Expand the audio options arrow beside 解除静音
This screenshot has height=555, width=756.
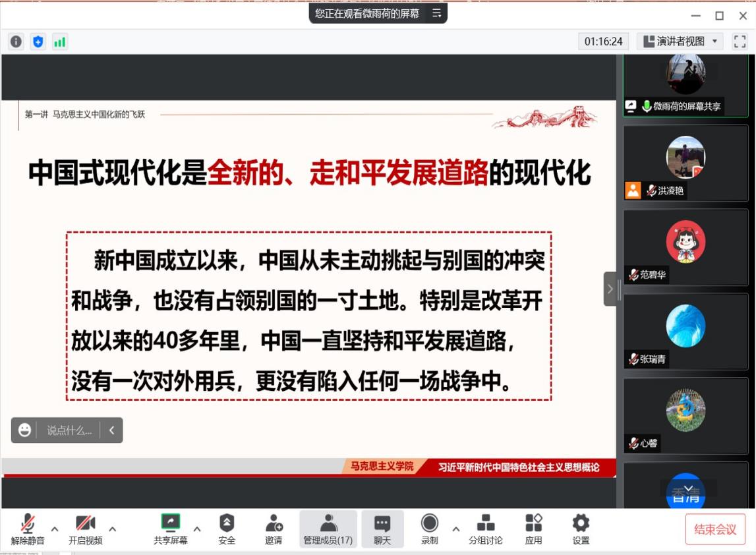[55, 529]
